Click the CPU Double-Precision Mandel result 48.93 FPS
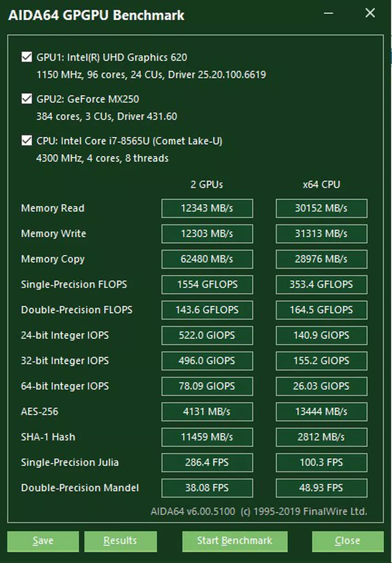The image size is (392, 563). click(x=321, y=488)
